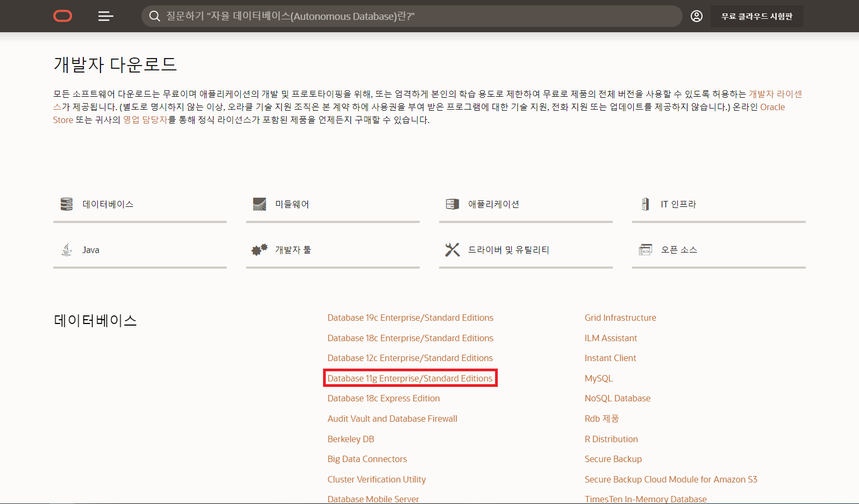Open Database 19c Enterprise/Standard Editions link
The height and width of the screenshot is (504, 859).
click(410, 318)
